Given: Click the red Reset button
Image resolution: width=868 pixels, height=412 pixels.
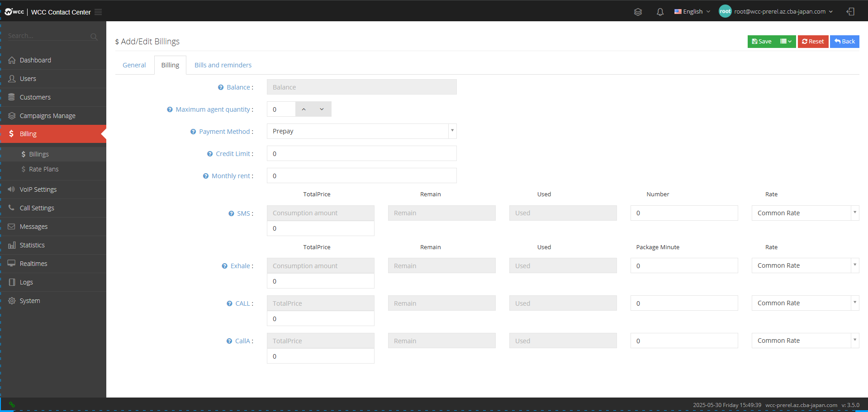Looking at the screenshot, I should 813,42.
